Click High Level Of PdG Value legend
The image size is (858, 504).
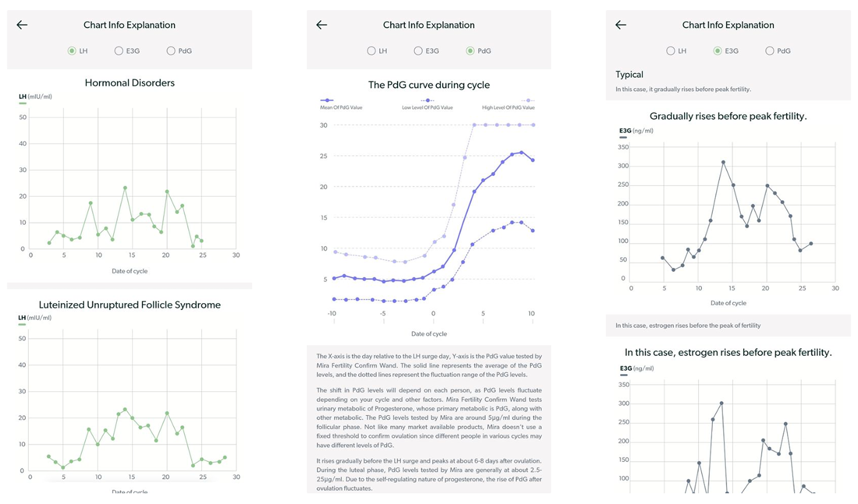[509, 104]
